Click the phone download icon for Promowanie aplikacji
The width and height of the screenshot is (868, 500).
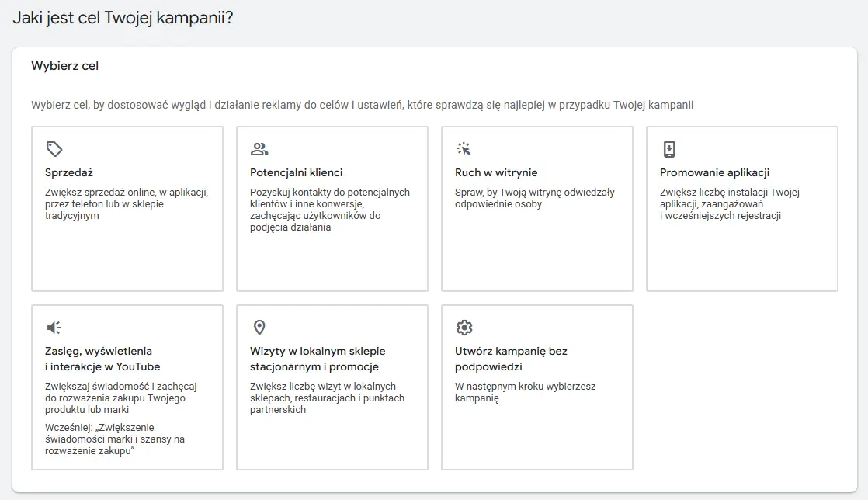tap(669, 149)
